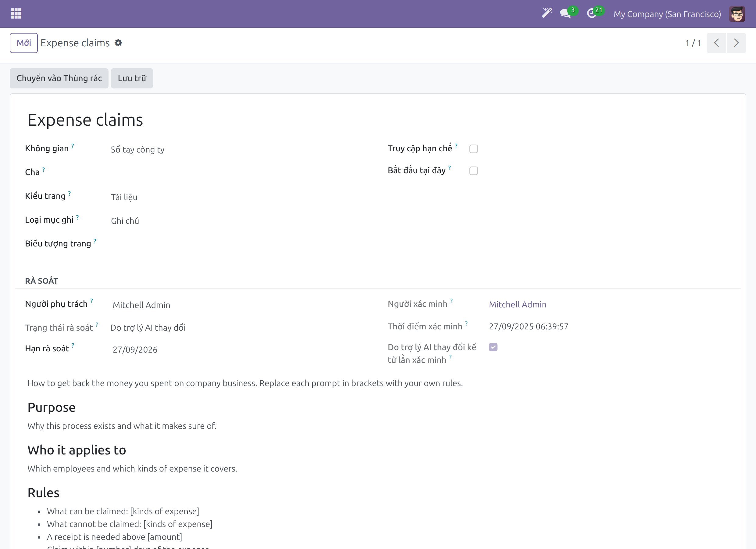Show help tooltip for Loại mục ghi
Screen dimensions: 756x549
click(77, 217)
